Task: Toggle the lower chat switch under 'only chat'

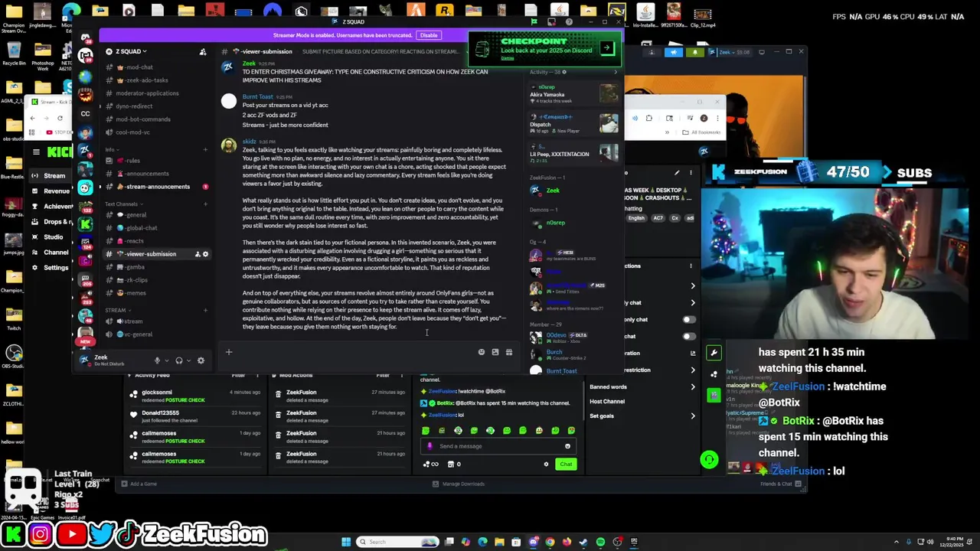Action: 689,336
